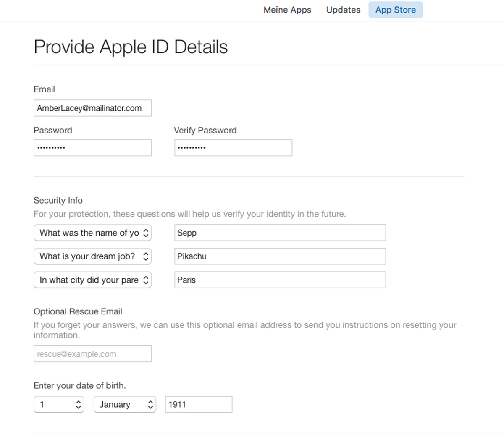Image resolution: width=504 pixels, height=437 pixels.
Task: Edit the Email field with AmberLacey address
Action: [x=92, y=108]
